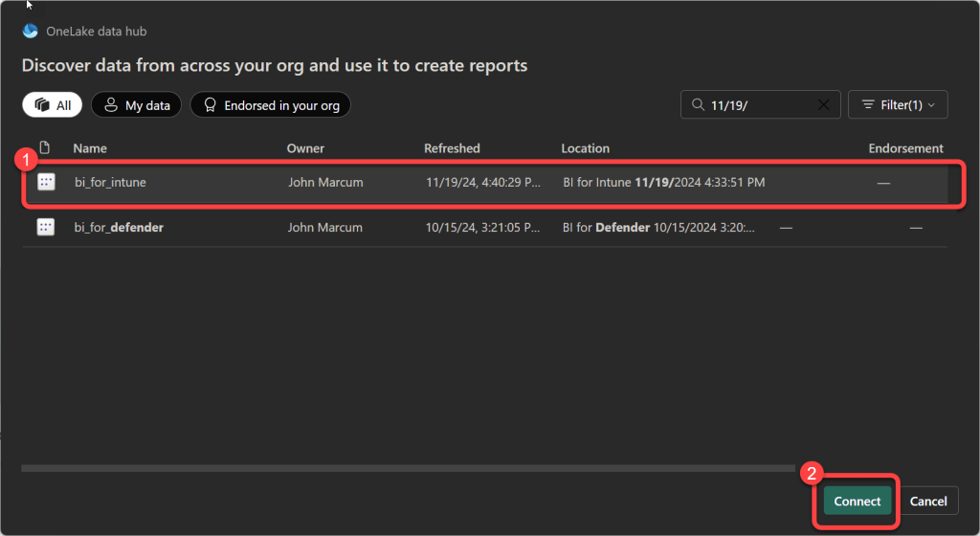Click the semantic model icon for bi_for_intune

(46, 182)
